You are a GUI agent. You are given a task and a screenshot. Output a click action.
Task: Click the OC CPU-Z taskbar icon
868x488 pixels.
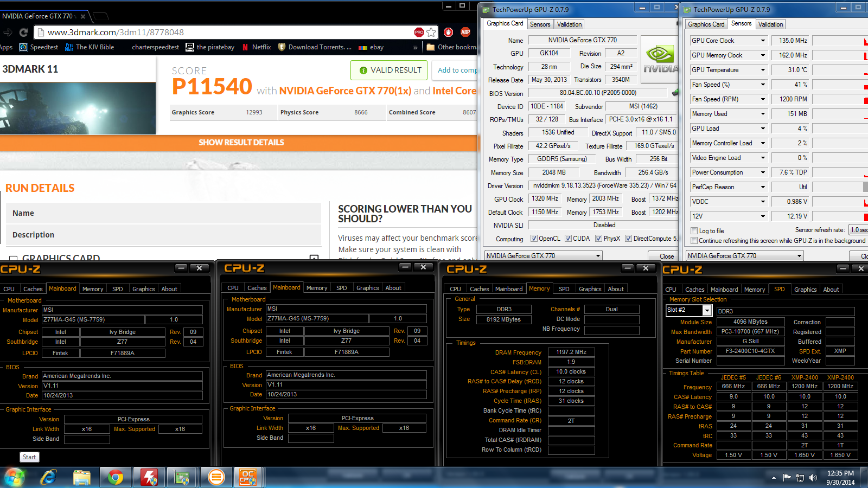tap(248, 478)
